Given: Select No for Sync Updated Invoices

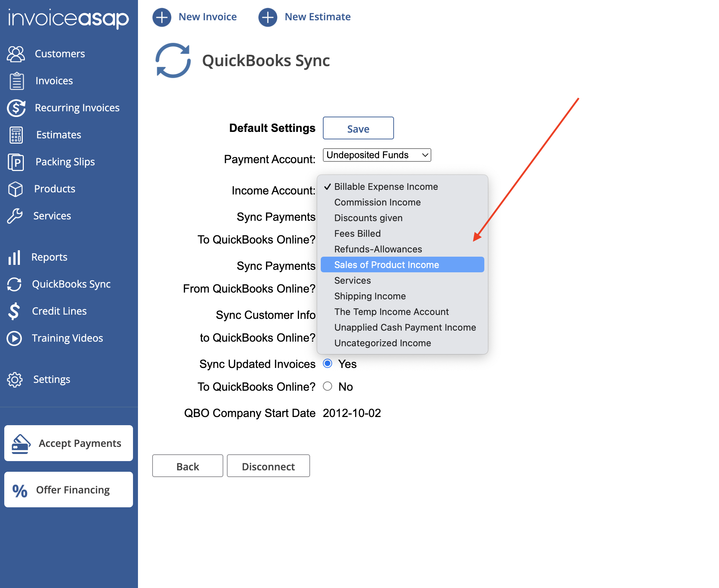Looking at the screenshot, I should click(327, 386).
